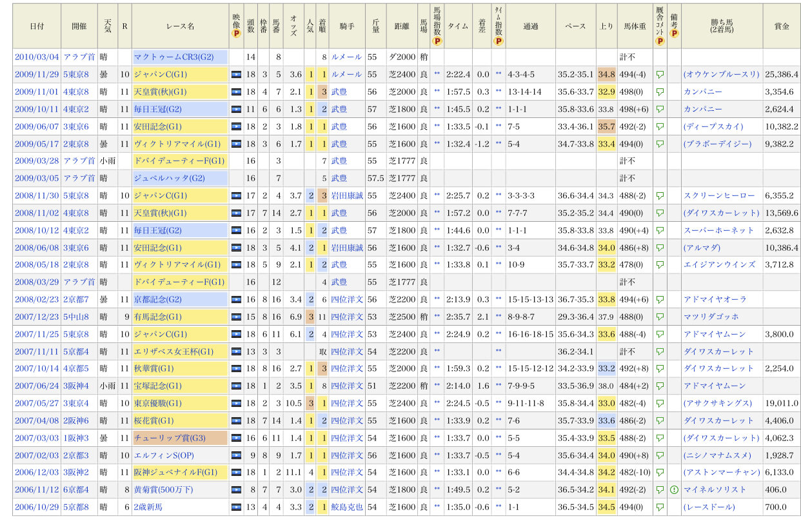Image resolution: width=801 pixels, height=532 pixels.
Task: Open winner horse マツリダゴッホ link
Action: (711, 317)
